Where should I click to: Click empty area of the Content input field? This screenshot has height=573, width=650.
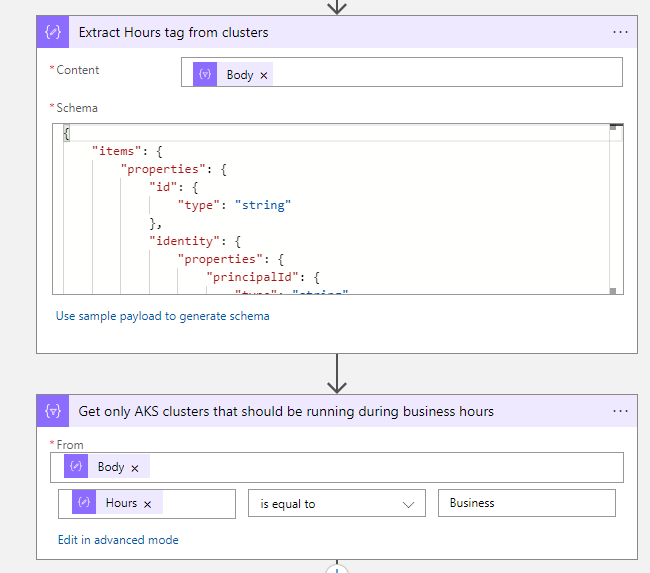click(450, 73)
